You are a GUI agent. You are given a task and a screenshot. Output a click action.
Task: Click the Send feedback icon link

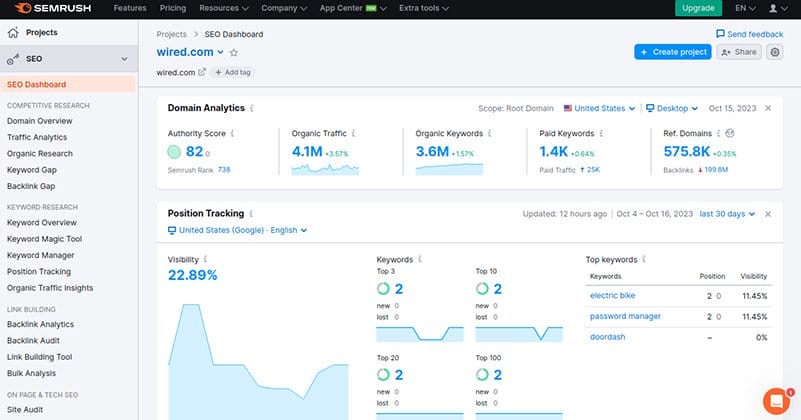[x=749, y=34]
